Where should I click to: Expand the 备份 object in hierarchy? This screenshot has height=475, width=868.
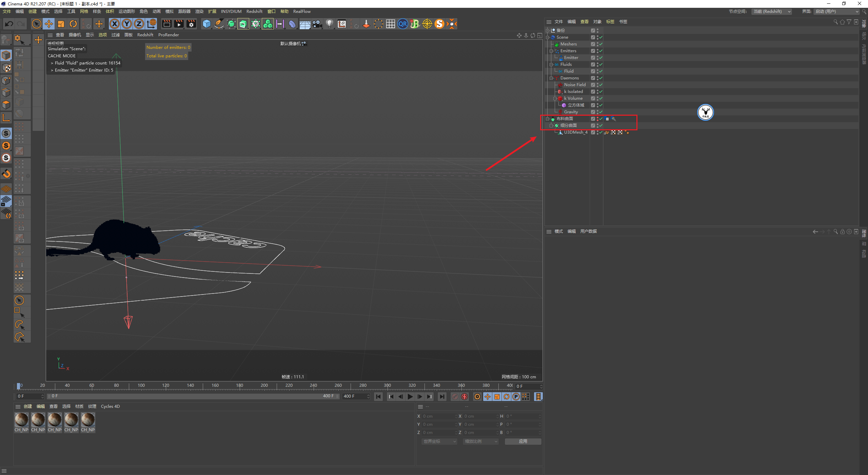[x=548, y=31]
